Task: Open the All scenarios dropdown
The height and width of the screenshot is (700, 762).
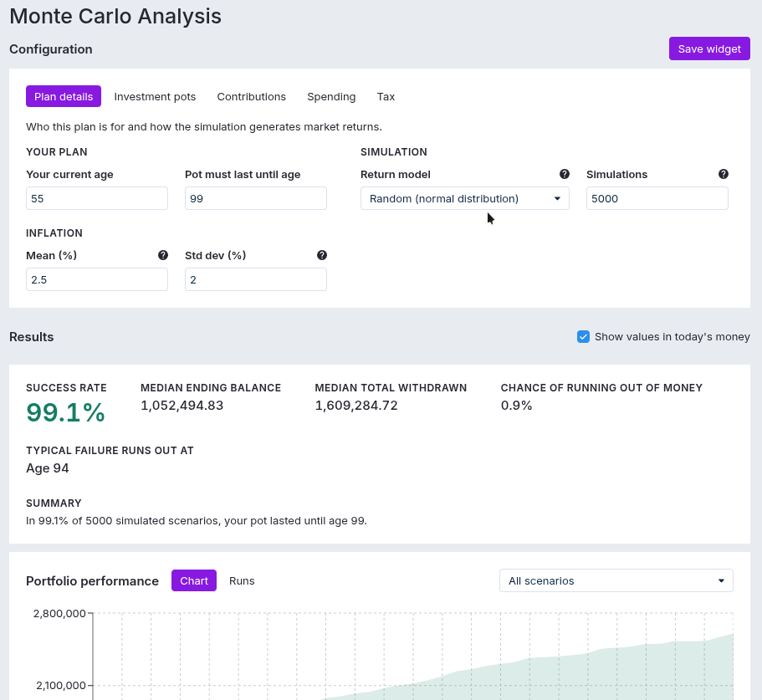Action: (616, 580)
